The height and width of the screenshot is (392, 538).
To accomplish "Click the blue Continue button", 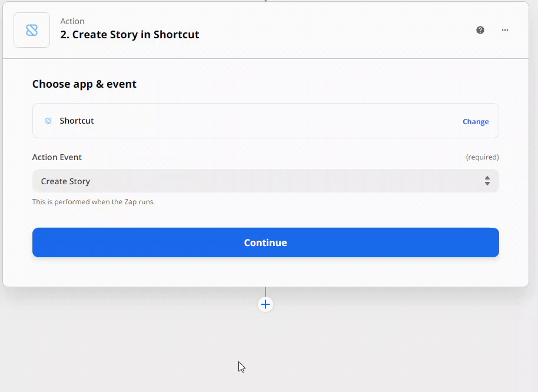I will point(265,242).
